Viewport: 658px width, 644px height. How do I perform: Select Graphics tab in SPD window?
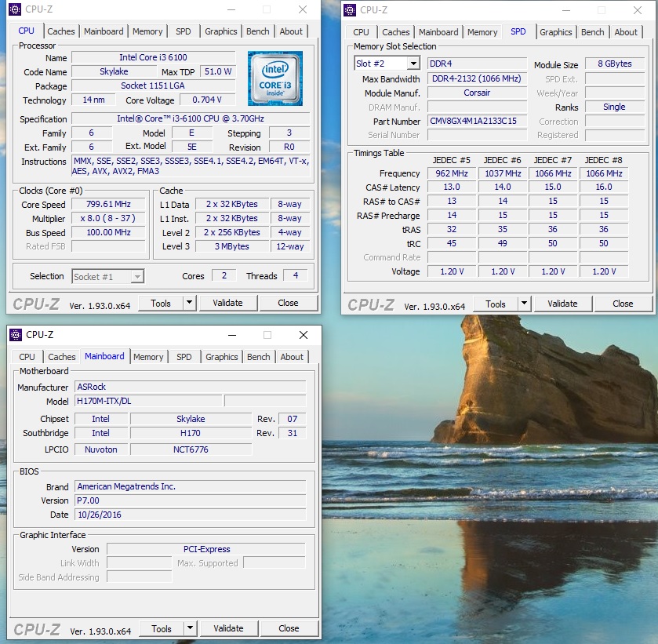[x=555, y=32]
